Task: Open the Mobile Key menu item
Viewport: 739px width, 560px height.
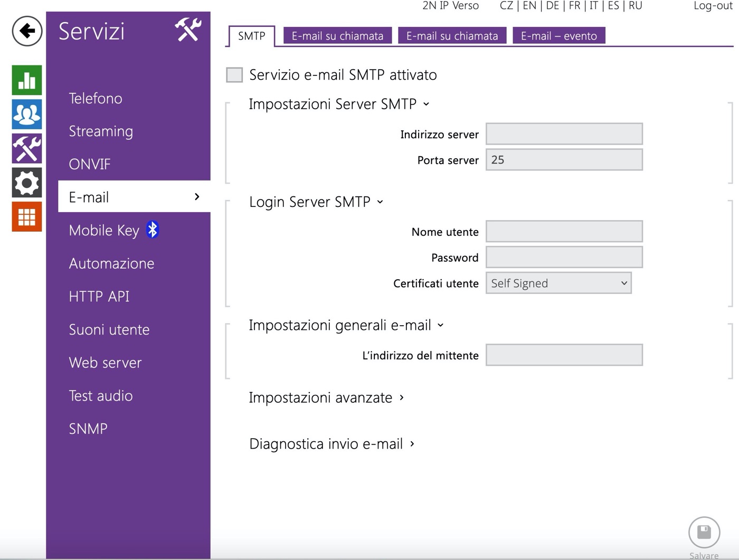Action: coord(104,230)
